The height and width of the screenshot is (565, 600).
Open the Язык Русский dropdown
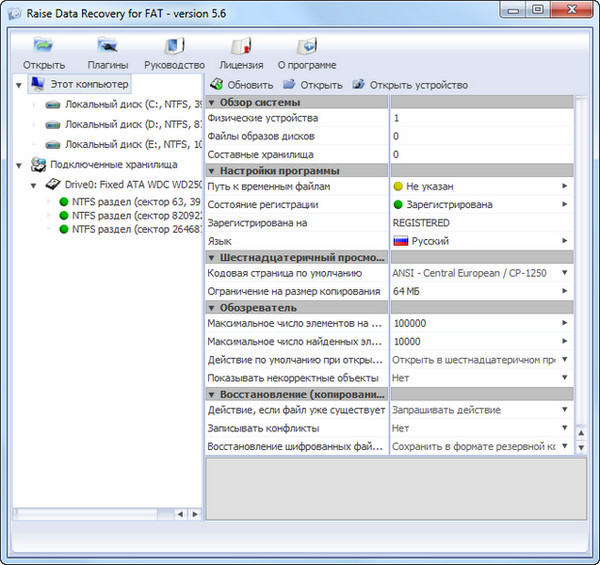tap(564, 241)
